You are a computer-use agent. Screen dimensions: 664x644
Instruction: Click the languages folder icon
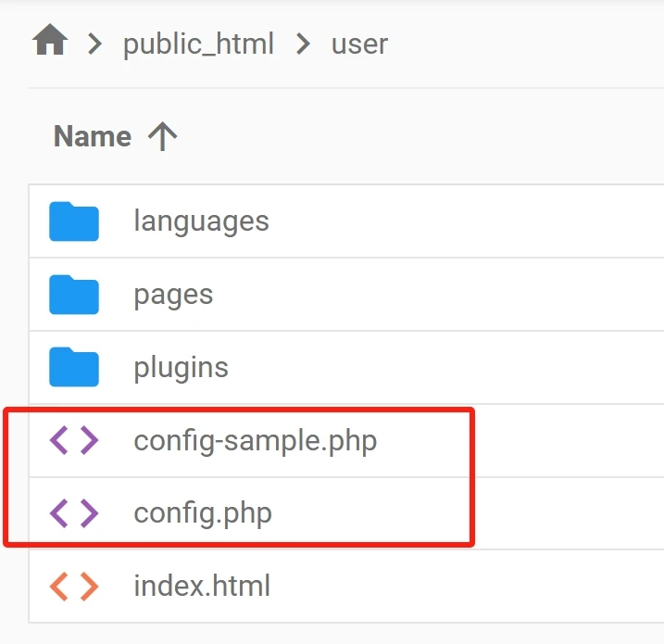click(x=74, y=221)
